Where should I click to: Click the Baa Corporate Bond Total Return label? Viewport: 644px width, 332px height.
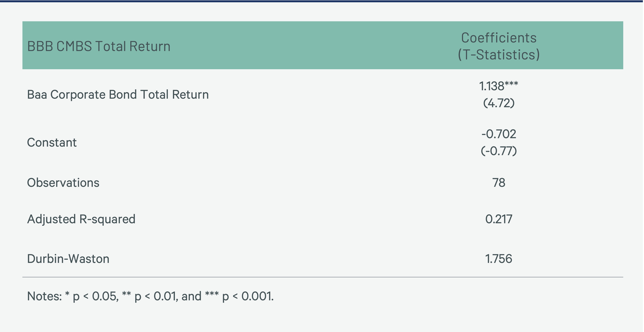(118, 95)
